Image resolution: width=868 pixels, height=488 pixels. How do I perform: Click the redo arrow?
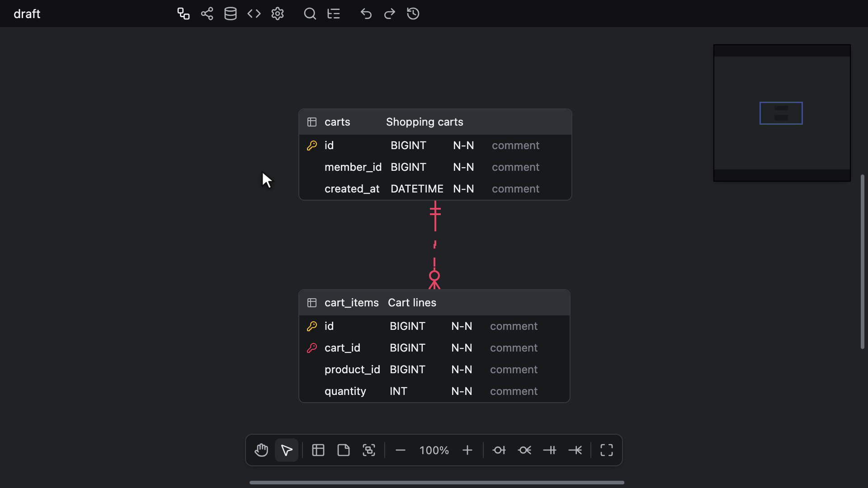pyautogui.click(x=390, y=14)
